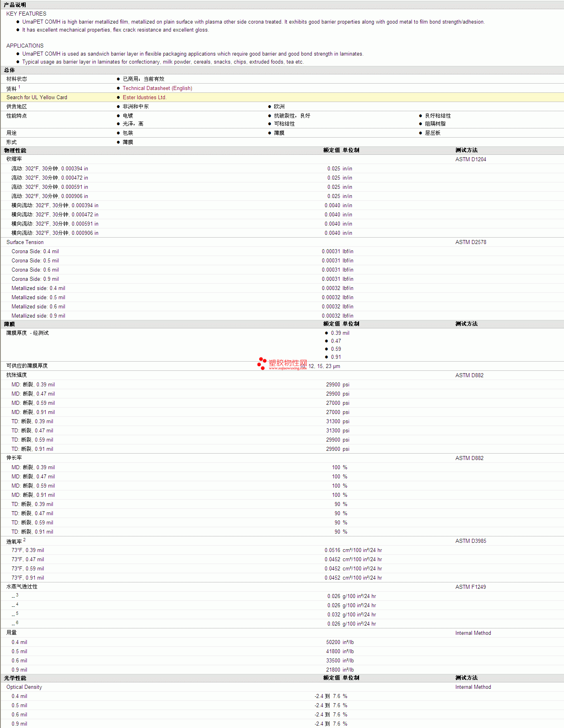
Task: Select the 光学性能 section header
Action: coord(15,678)
